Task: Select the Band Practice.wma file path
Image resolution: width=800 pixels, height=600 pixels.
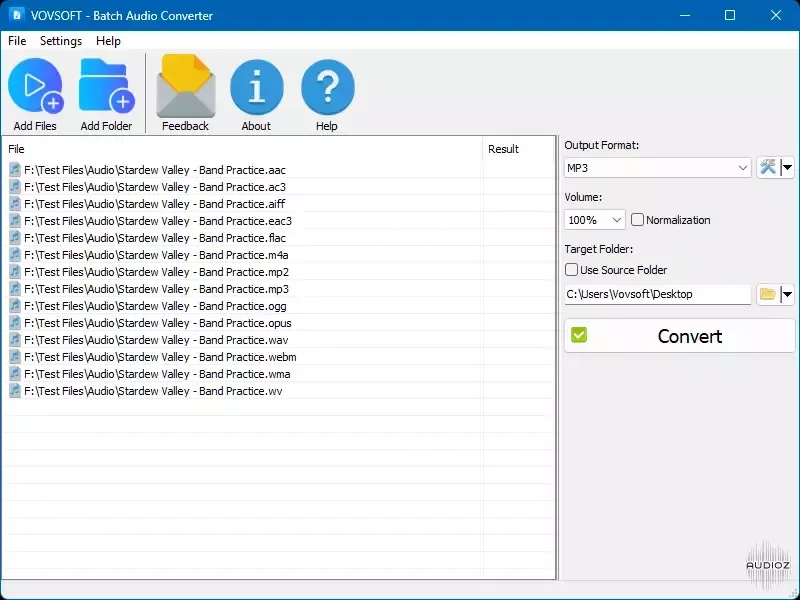Action: [157, 374]
